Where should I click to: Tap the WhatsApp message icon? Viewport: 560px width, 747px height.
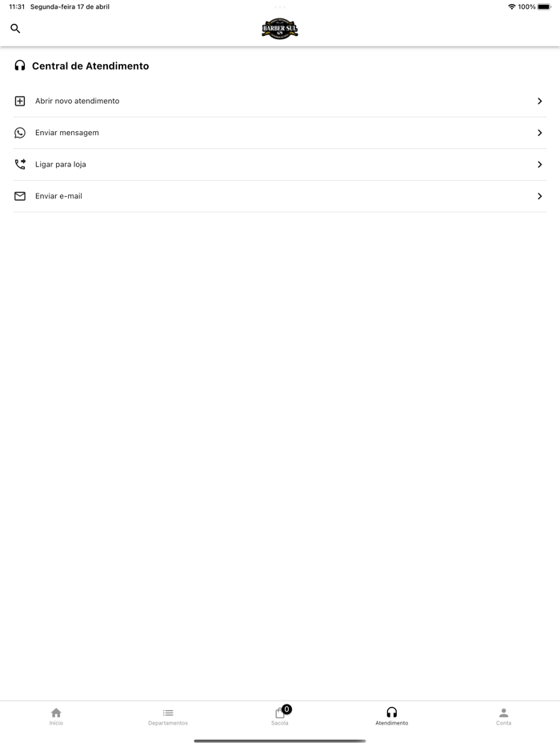tap(20, 133)
